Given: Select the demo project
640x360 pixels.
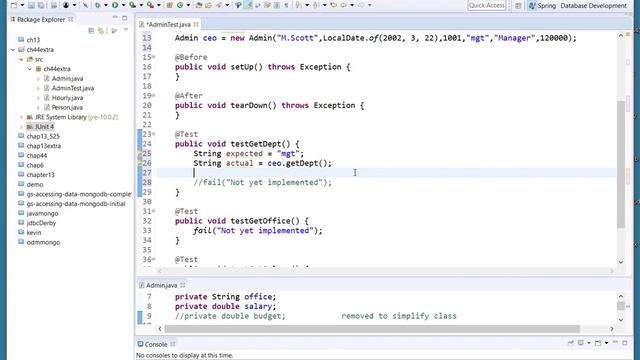Looking at the screenshot, I should point(35,184).
